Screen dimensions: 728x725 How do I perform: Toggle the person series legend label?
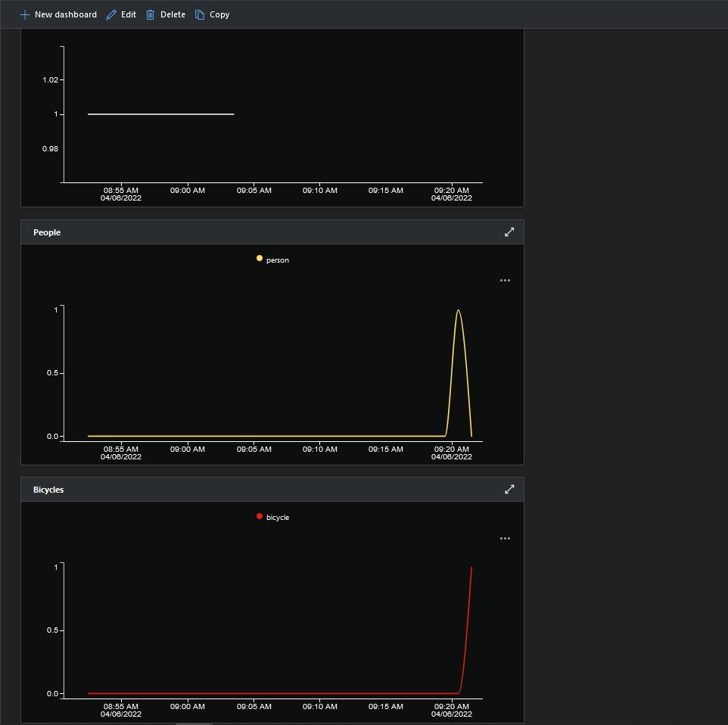(x=278, y=260)
